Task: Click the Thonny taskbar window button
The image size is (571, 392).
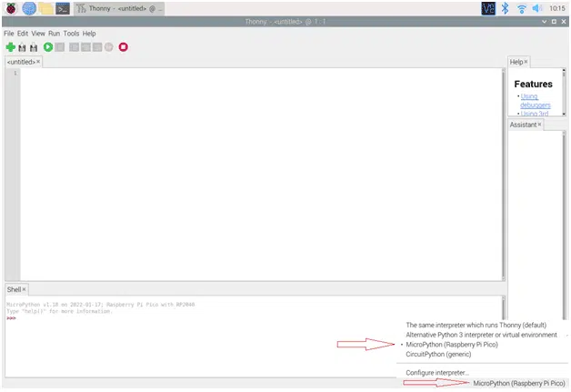Action: [119, 8]
